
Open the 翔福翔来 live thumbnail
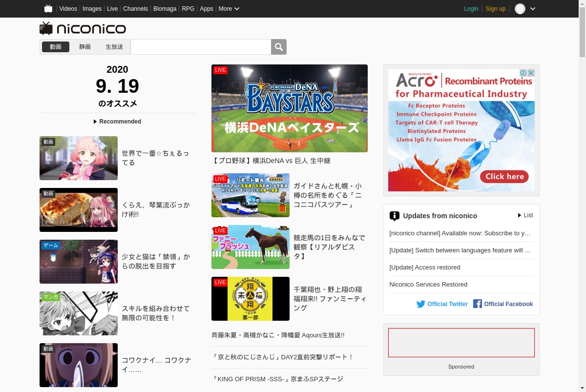click(251, 299)
